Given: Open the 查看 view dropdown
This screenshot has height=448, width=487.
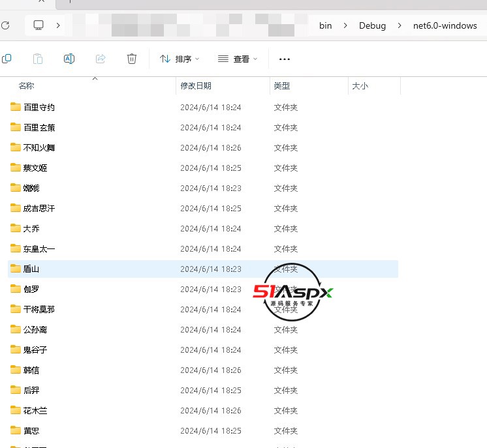Looking at the screenshot, I should (238, 59).
